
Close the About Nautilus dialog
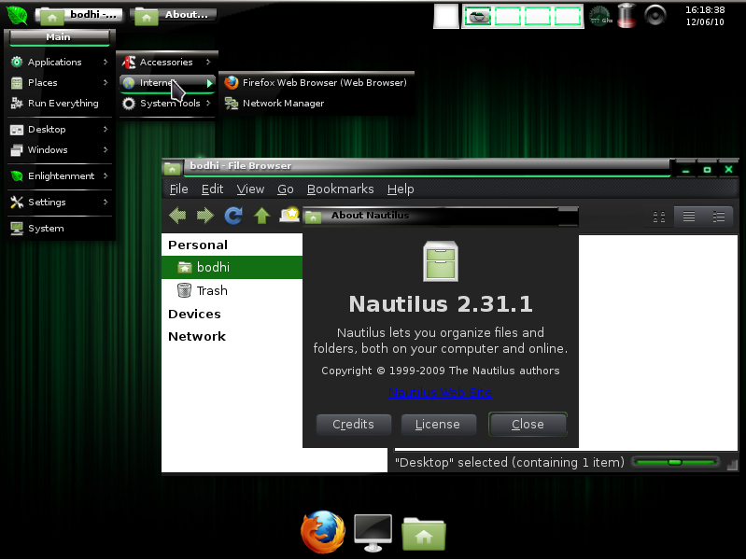pyautogui.click(x=528, y=424)
